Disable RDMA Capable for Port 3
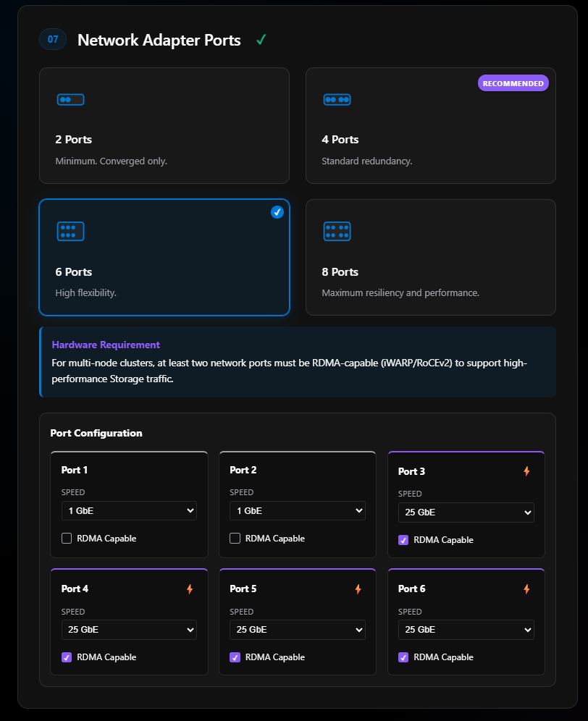588x721 pixels. (x=403, y=540)
